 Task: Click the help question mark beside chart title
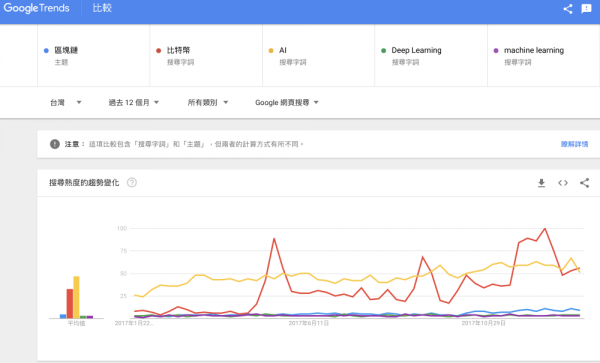pyautogui.click(x=132, y=182)
